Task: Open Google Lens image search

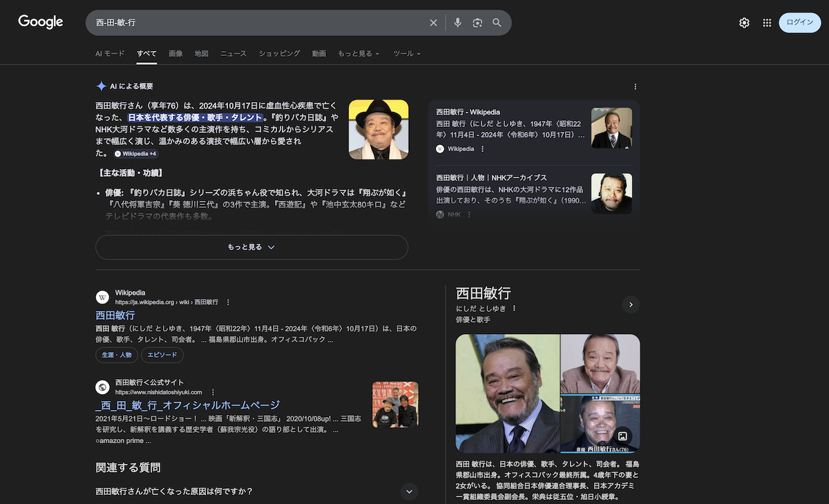Action: pos(477,23)
